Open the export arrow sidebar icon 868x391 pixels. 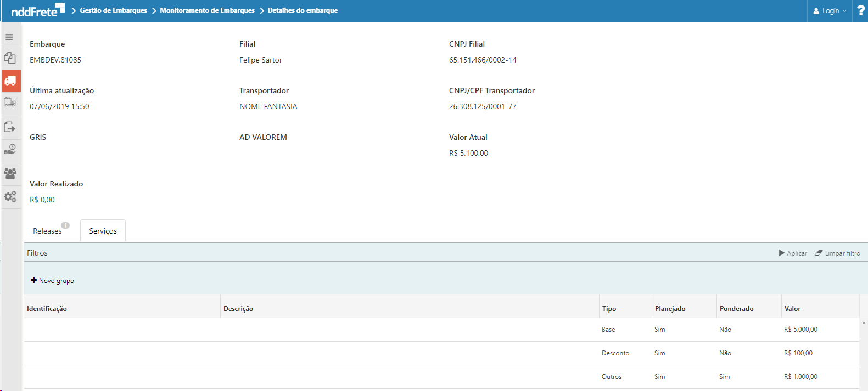(x=10, y=127)
